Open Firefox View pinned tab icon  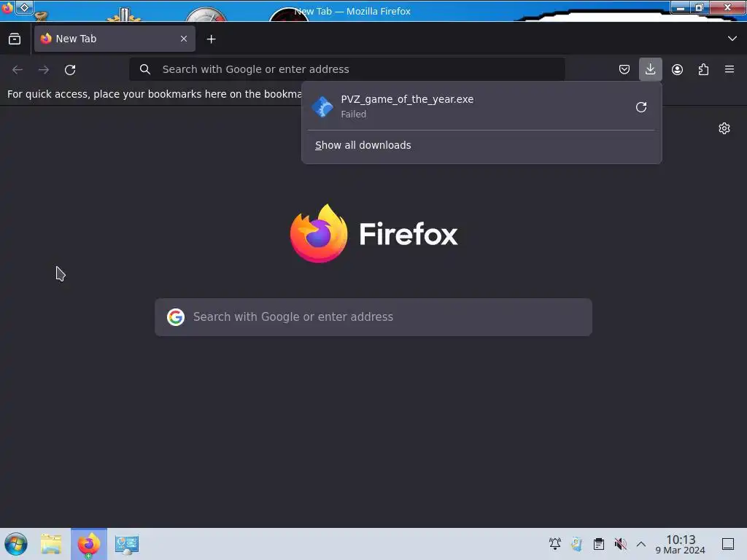click(x=15, y=39)
